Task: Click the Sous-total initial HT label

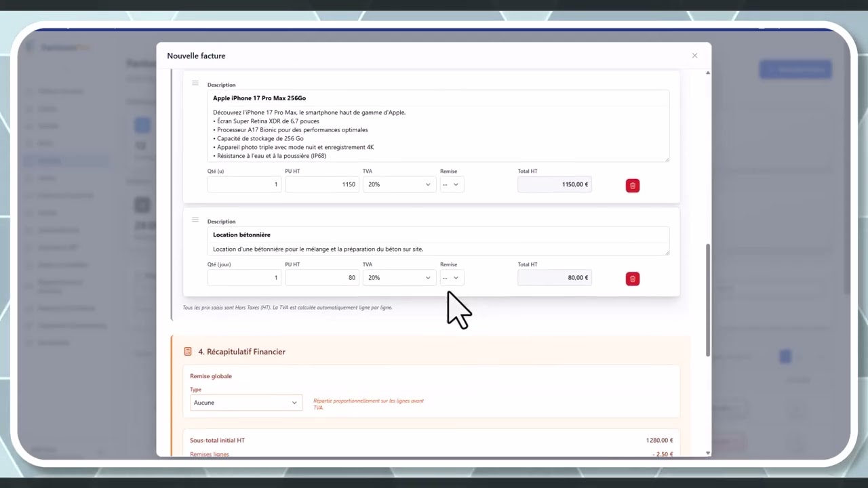Action: 217,441
